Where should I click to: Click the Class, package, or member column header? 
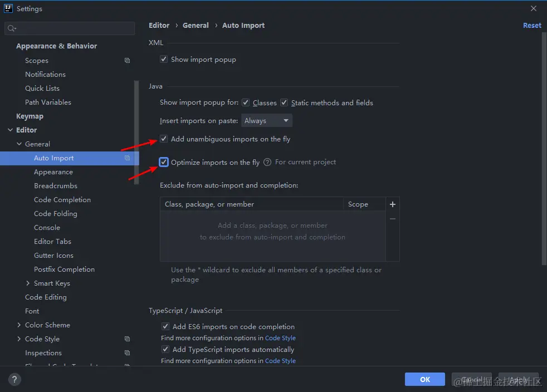pyautogui.click(x=252, y=204)
